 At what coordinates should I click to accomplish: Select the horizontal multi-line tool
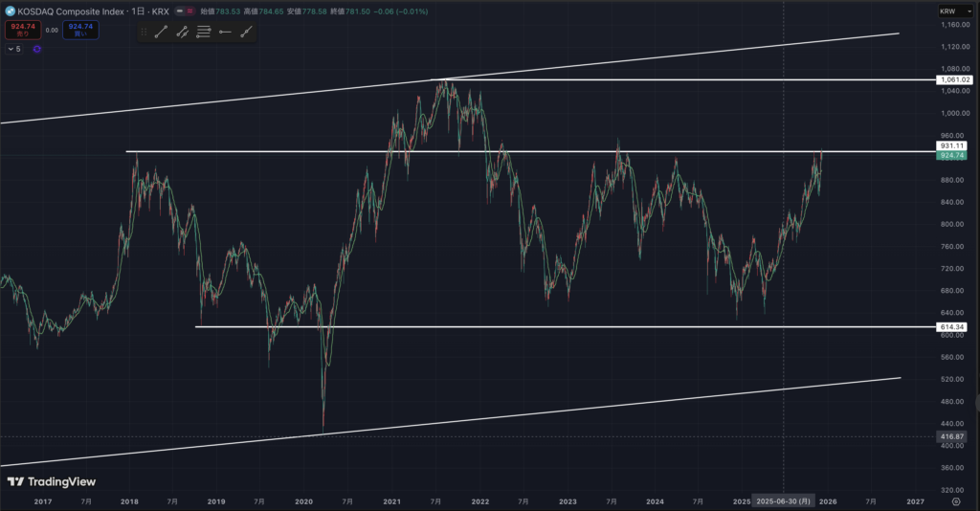pyautogui.click(x=203, y=32)
